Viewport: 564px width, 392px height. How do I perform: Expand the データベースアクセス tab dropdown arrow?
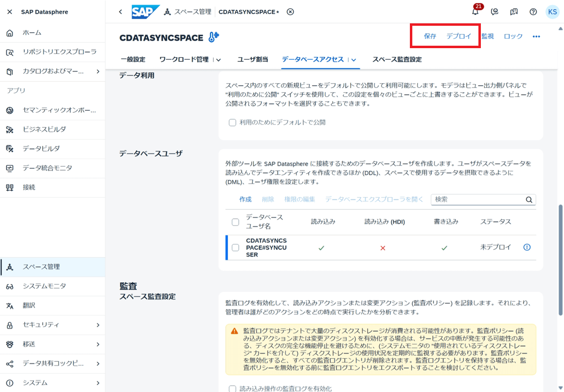353,60
